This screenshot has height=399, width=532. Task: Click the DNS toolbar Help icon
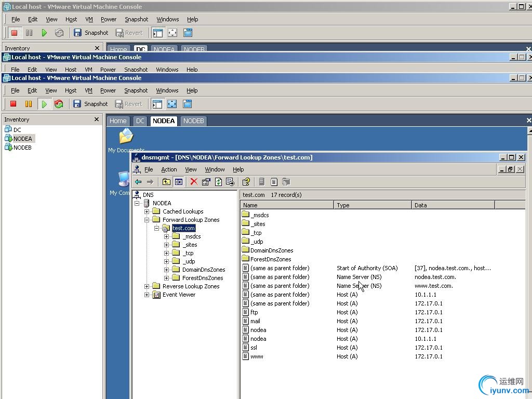point(246,182)
